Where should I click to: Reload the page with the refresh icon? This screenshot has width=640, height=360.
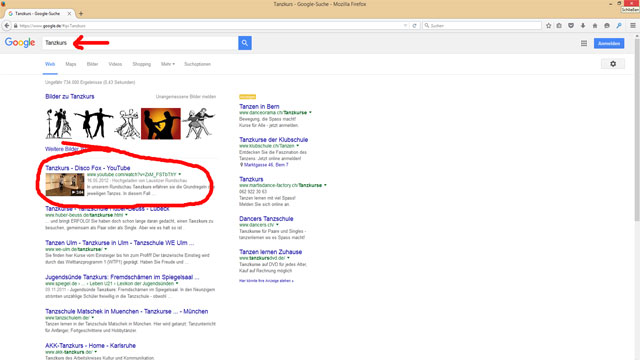pos(414,26)
